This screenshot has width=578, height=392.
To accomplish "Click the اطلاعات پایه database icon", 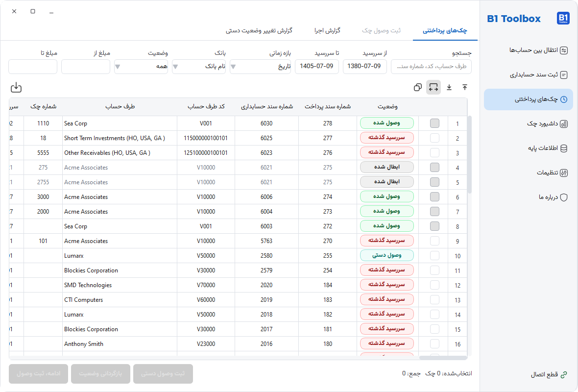I will pos(564,148).
